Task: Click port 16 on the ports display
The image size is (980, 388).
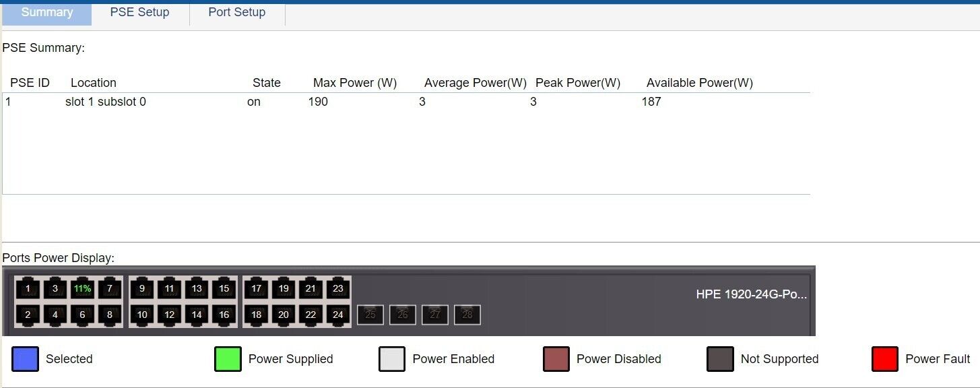Action: (224, 314)
